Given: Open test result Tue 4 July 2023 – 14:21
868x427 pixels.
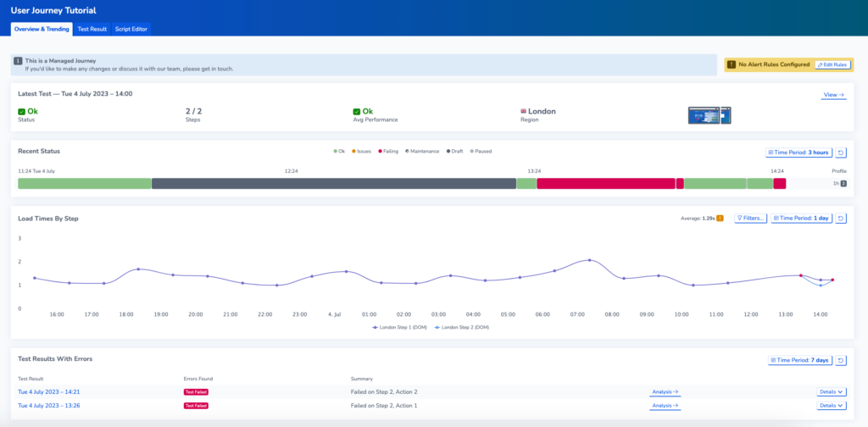Looking at the screenshot, I should point(49,391).
